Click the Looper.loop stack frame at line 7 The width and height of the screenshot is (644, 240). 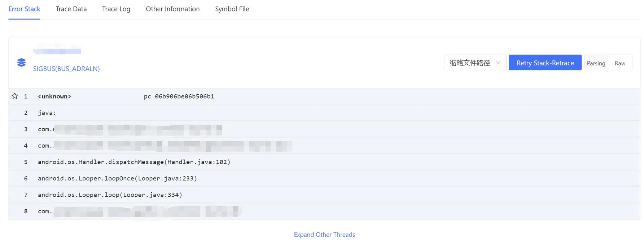coord(110,195)
